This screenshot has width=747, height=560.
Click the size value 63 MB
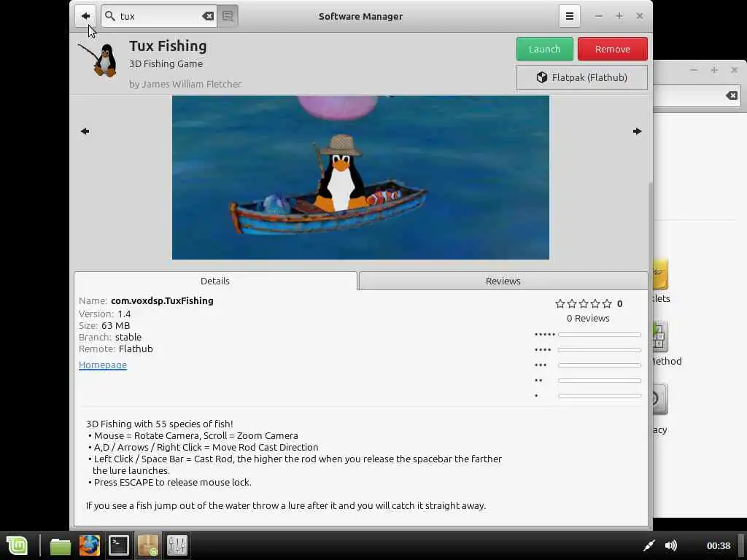click(x=115, y=326)
